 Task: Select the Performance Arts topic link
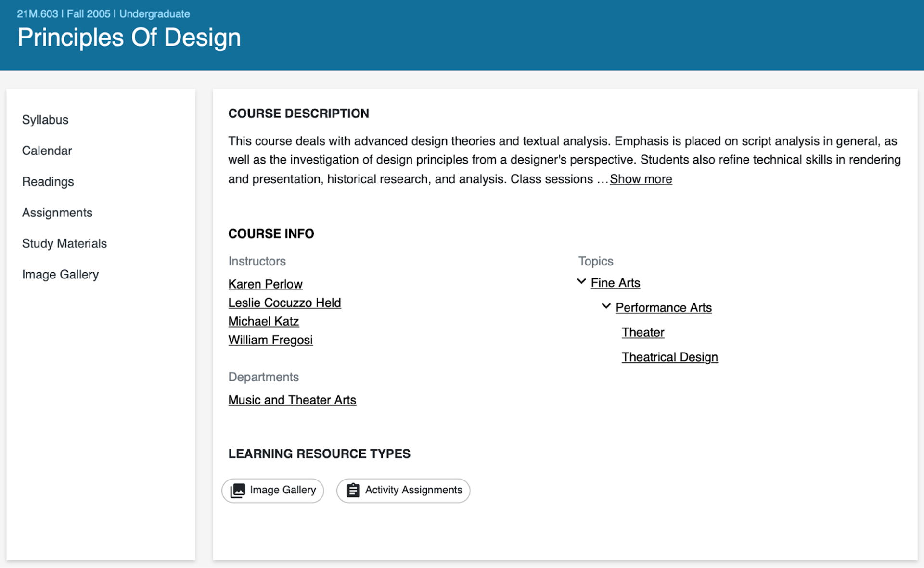[663, 307]
